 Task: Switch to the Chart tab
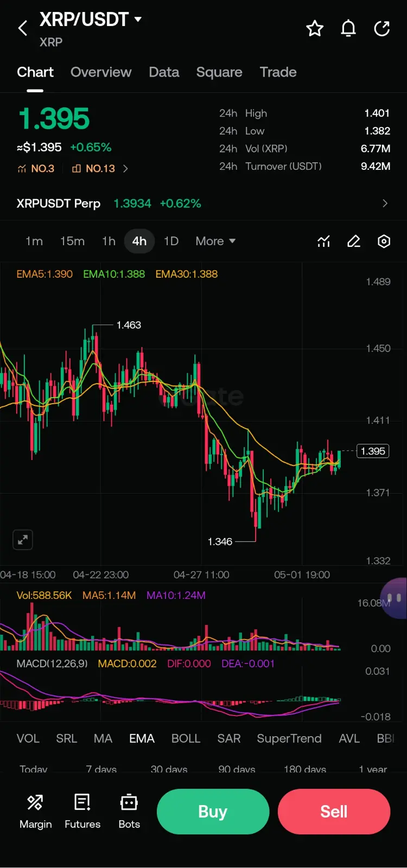35,72
